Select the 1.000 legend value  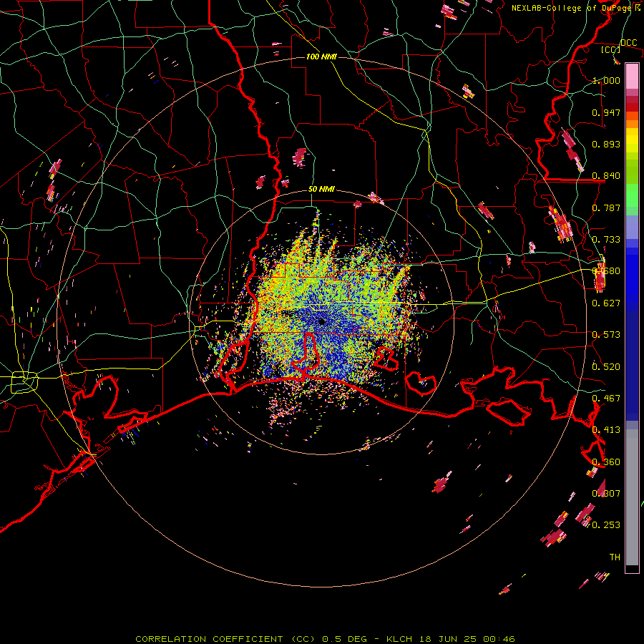pos(606,80)
